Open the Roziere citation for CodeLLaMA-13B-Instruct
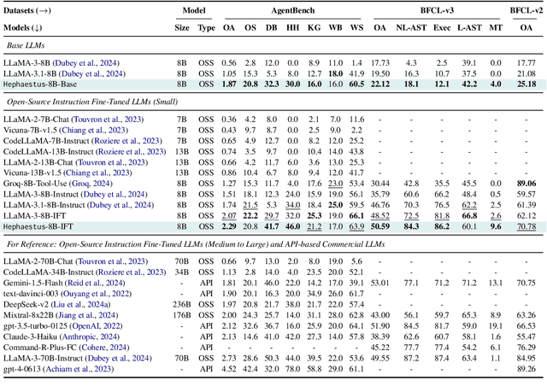Image resolution: width=547 pixels, height=392 pixels. click(x=131, y=151)
